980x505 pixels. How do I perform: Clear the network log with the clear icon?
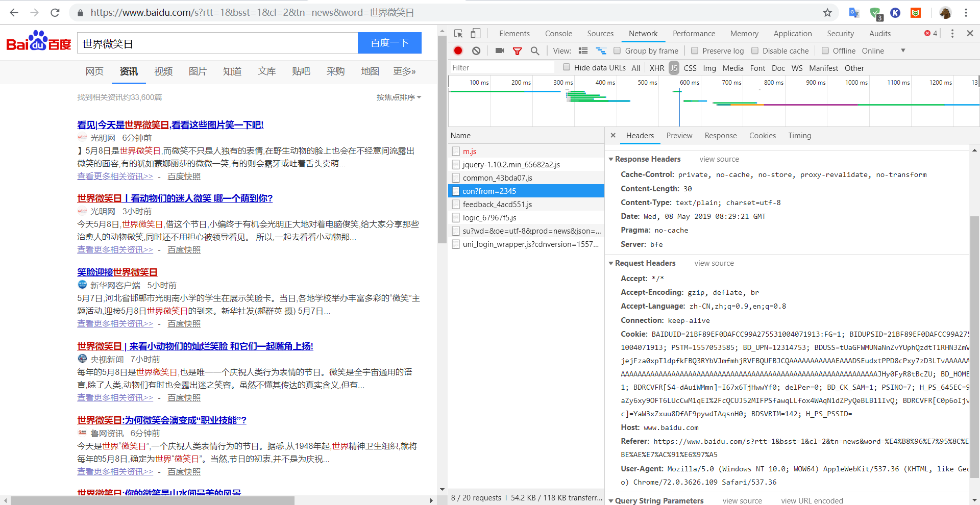tap(476, 50)
